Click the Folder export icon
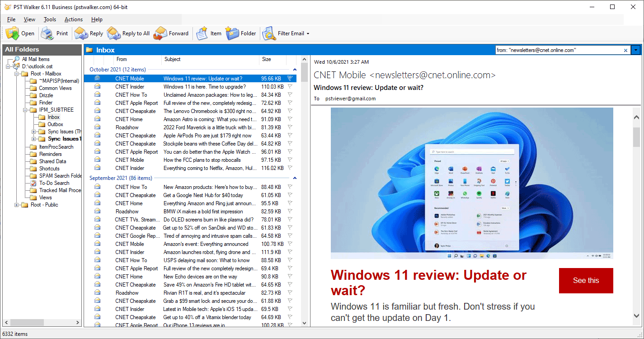 (232, 33)
